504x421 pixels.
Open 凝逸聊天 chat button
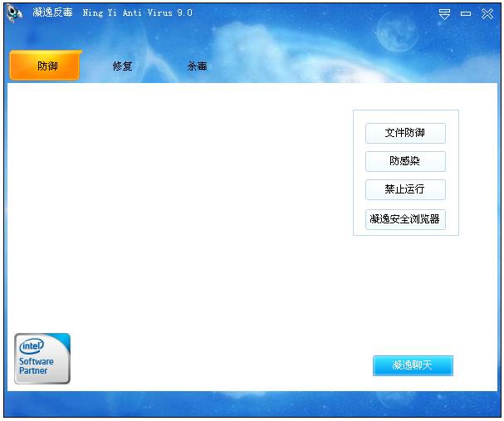tap(413, 365)
